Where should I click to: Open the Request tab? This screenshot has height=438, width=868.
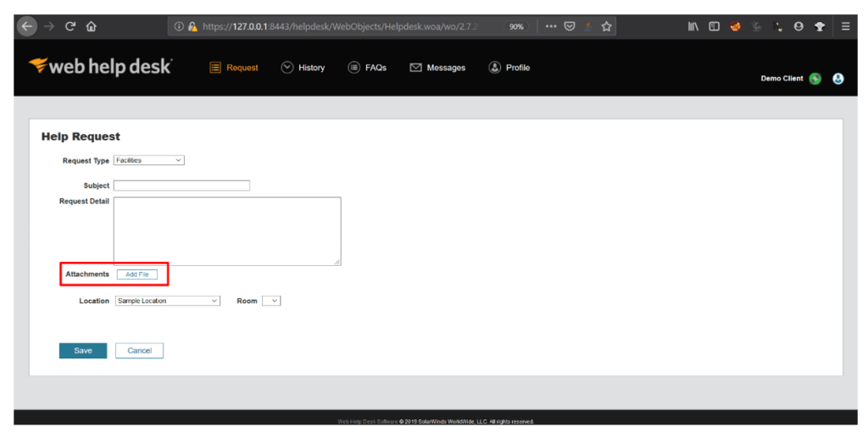(234, 68)
